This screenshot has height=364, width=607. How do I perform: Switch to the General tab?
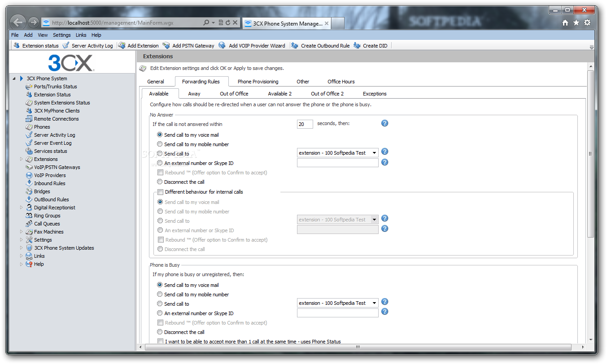point(156,82)
